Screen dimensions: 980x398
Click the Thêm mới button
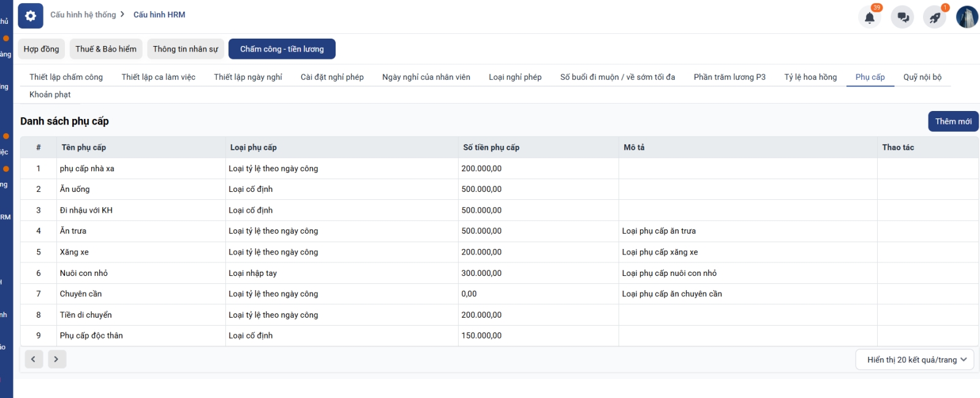pos(953,121)
